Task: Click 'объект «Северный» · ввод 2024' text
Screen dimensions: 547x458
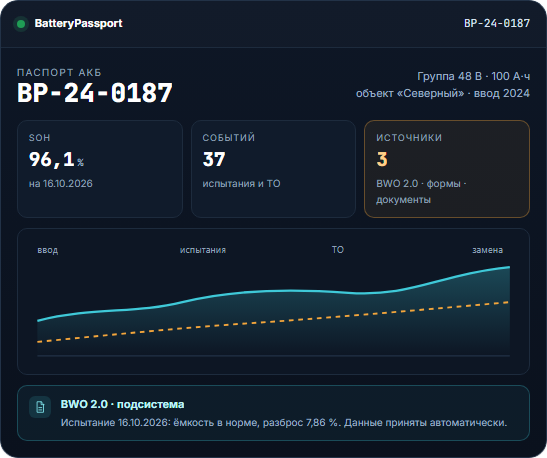Action: click(443, 93)
